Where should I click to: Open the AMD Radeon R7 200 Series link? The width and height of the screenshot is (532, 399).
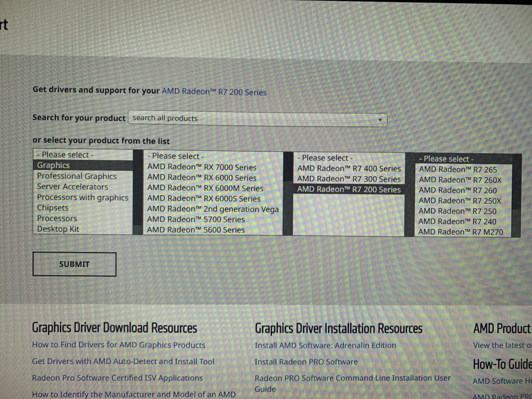click(214, 92)
